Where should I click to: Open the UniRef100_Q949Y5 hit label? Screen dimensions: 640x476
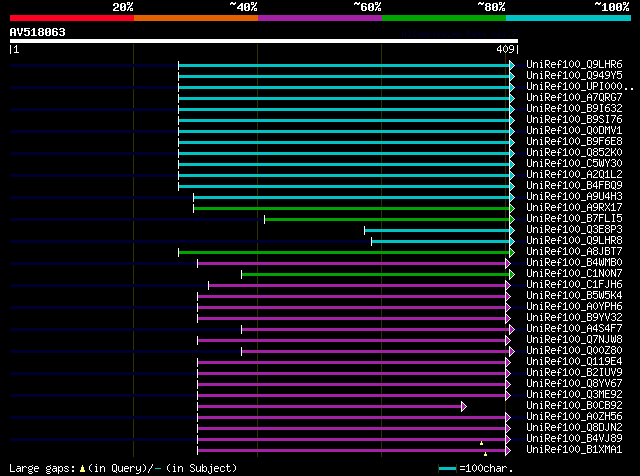tap(574, 76)
